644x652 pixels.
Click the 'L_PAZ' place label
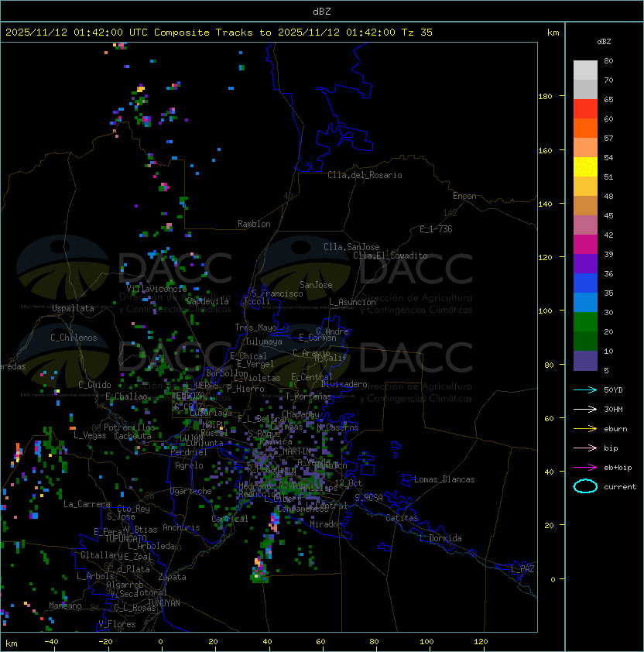[522, 569]
